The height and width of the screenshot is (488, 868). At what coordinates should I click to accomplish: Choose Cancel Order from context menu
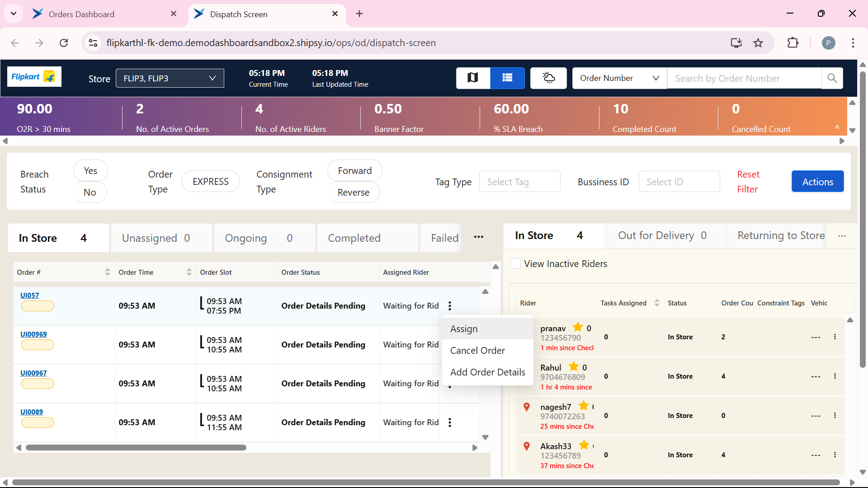pyautogui.click(x=487, y=351)
